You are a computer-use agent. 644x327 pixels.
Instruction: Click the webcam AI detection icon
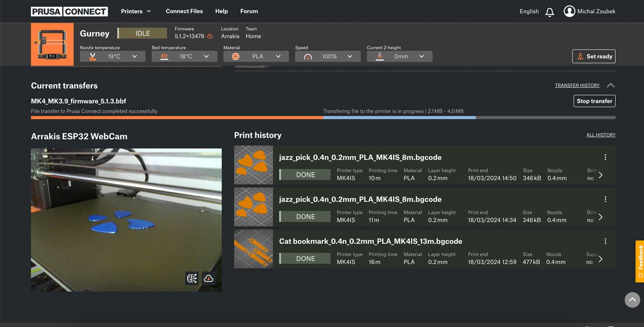tap(192, 278)
